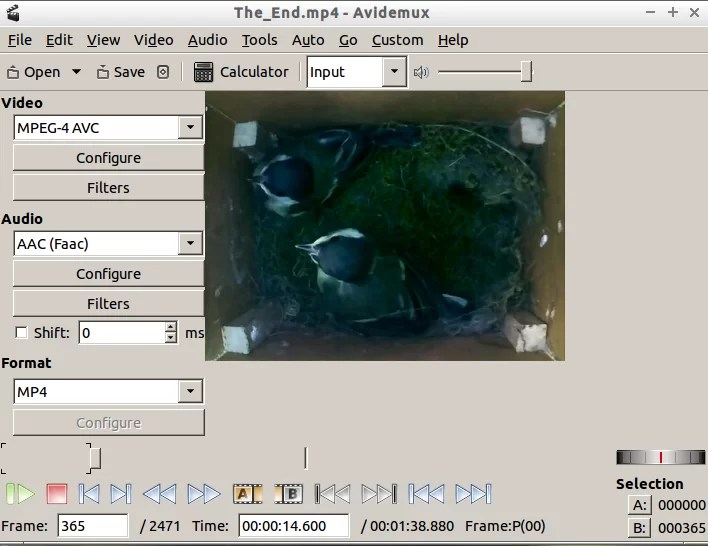This screenshot has width=708, height=546.
Task: Click the red Stop button
Action: [57, 494]
